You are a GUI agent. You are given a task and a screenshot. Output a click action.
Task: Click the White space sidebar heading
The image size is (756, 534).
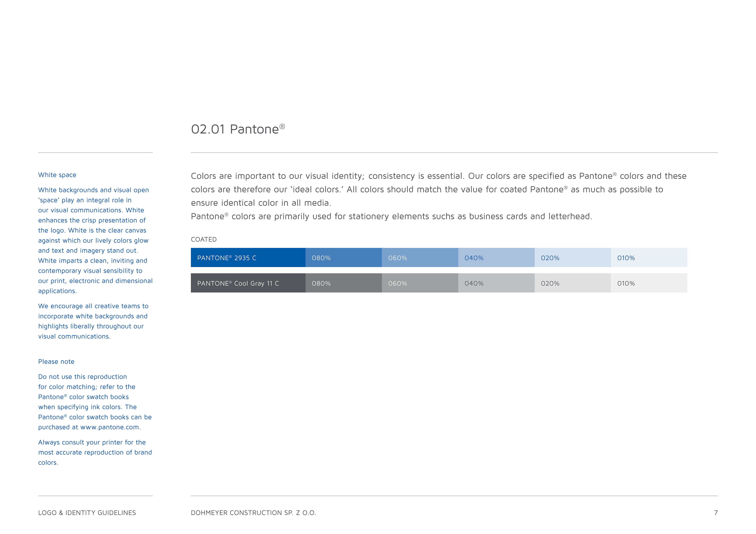[57, 175]
